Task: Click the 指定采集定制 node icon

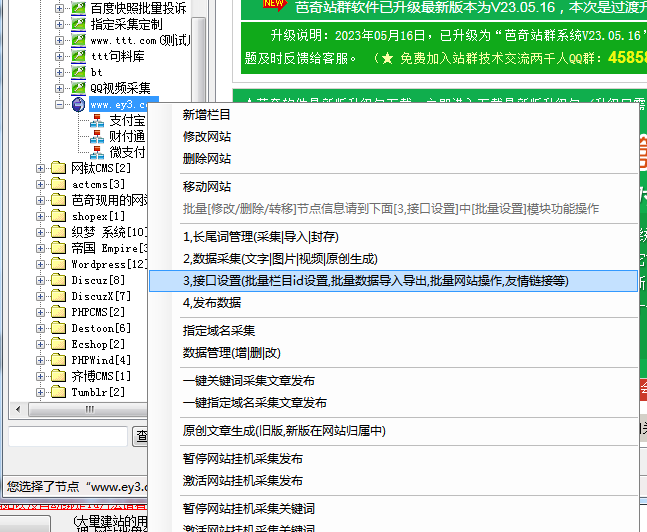Action: point(78,24)
